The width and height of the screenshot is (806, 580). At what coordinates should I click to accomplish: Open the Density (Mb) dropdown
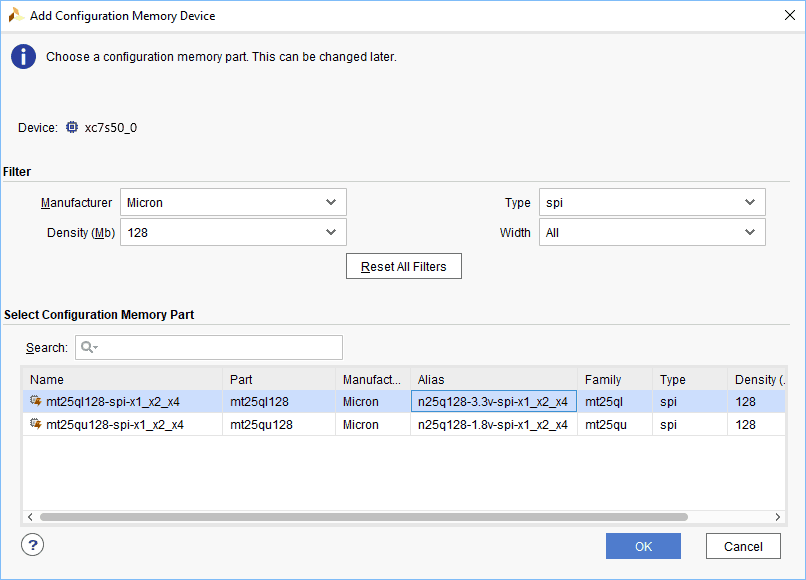(233, 233)
